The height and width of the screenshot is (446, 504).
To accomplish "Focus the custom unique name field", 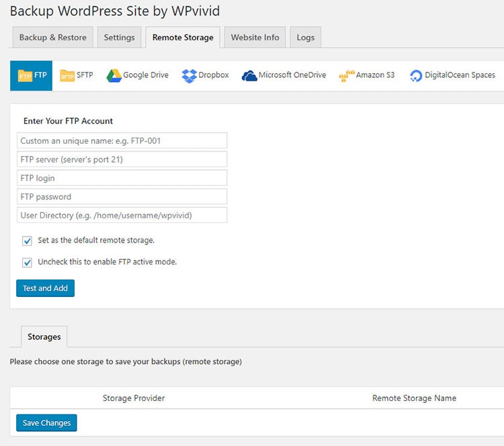I will pyautogui.click(x=122, y=141).
